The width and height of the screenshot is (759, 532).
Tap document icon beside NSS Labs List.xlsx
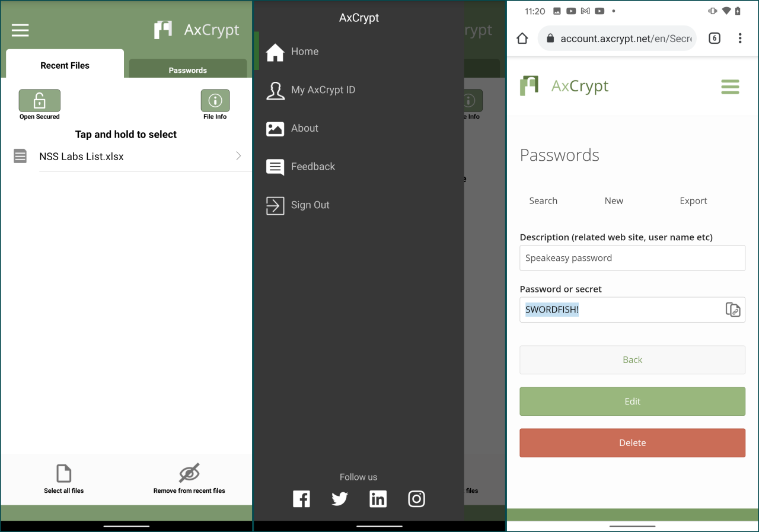[20, 157]
